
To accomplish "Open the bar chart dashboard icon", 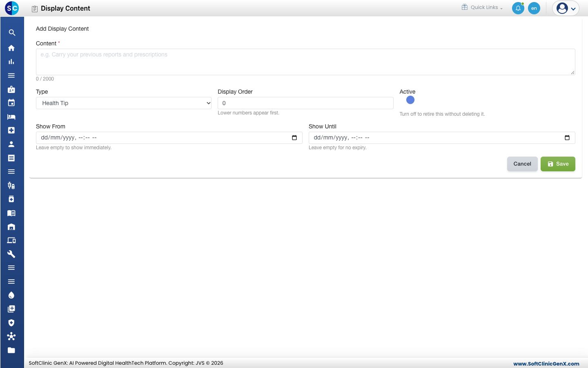I will pos(11,62).
